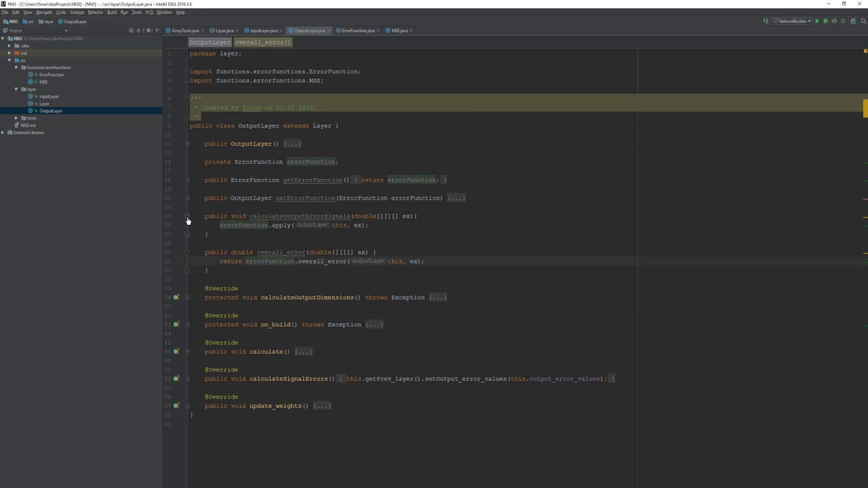Switch to the Layer.java tab
This screenshot has height=488, width=868.
(x=224, y=30)
